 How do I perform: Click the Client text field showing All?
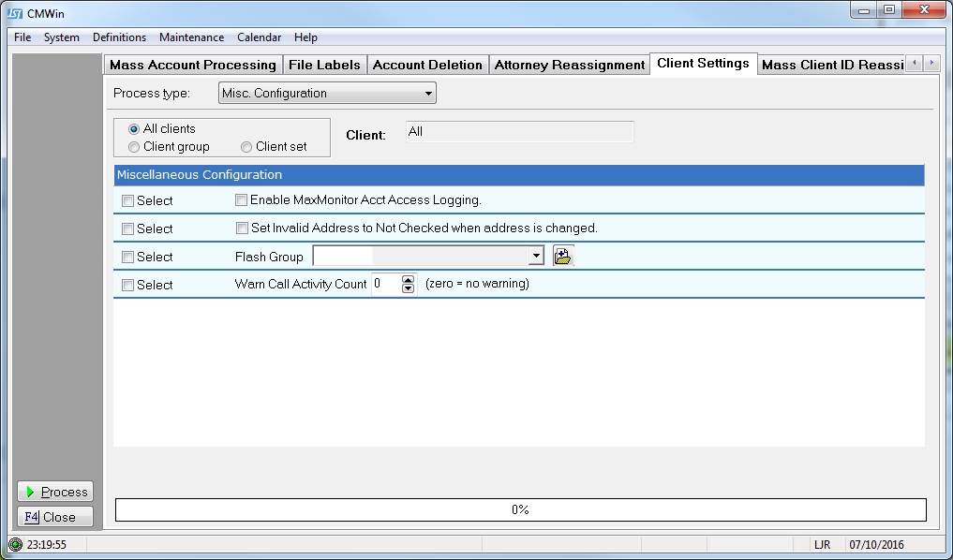coord(519,132)
